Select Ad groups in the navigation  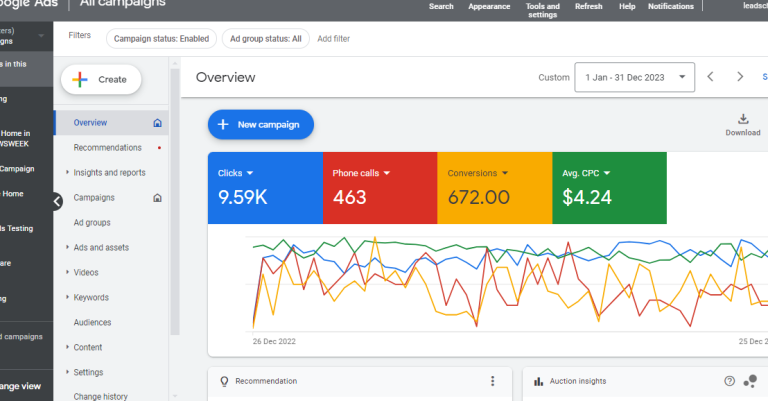click(92, 223)
